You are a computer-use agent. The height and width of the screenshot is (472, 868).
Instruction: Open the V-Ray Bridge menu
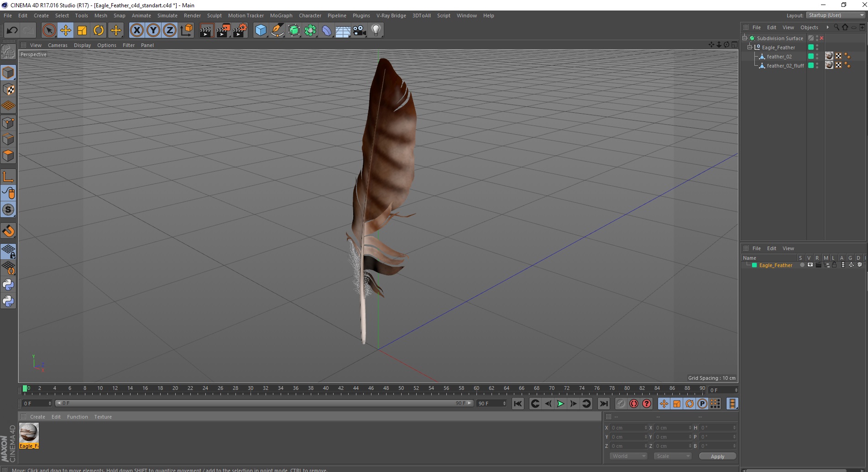click(x=391, y=16)
